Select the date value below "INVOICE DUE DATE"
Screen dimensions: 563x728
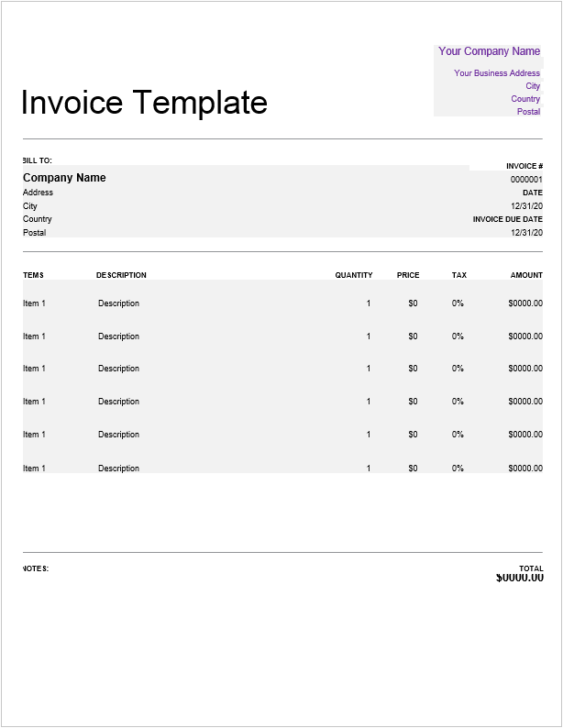point(526,233)
